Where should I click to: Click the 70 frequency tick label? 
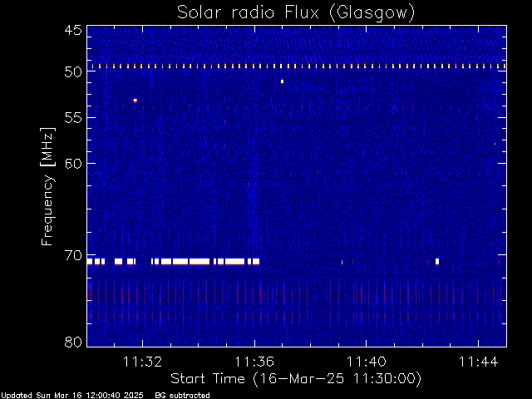pyautogui.click(x=73, y=255)
